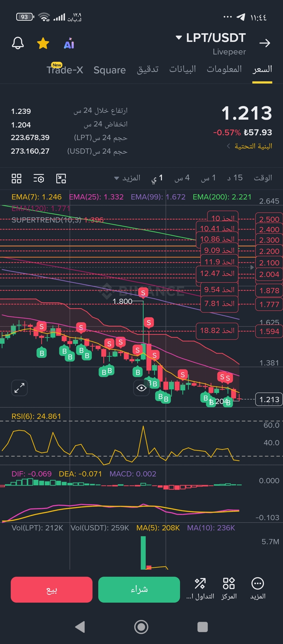Open the التداول trading tools icon
This screenshot has height=644, width=283.
tap(200, 589)
